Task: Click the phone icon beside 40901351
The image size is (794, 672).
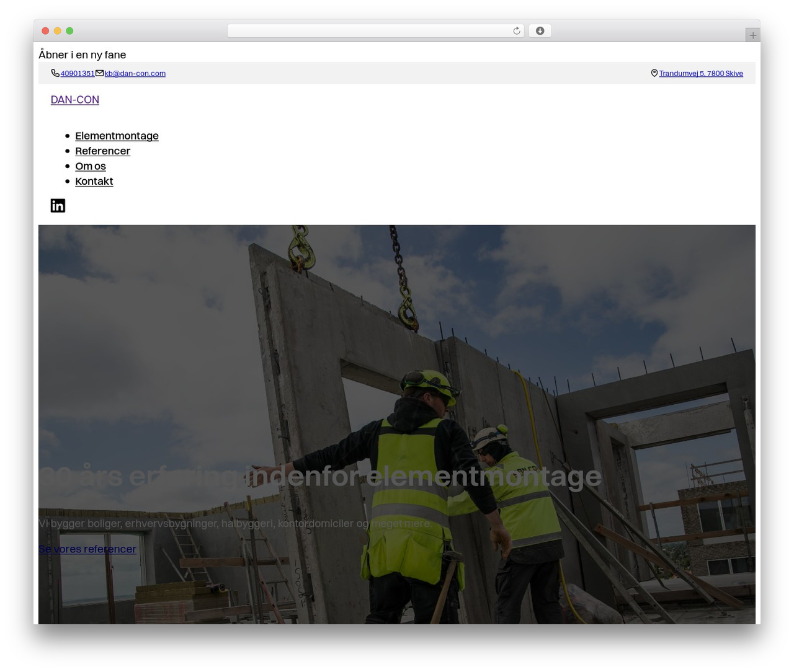Action: [55, 73]
